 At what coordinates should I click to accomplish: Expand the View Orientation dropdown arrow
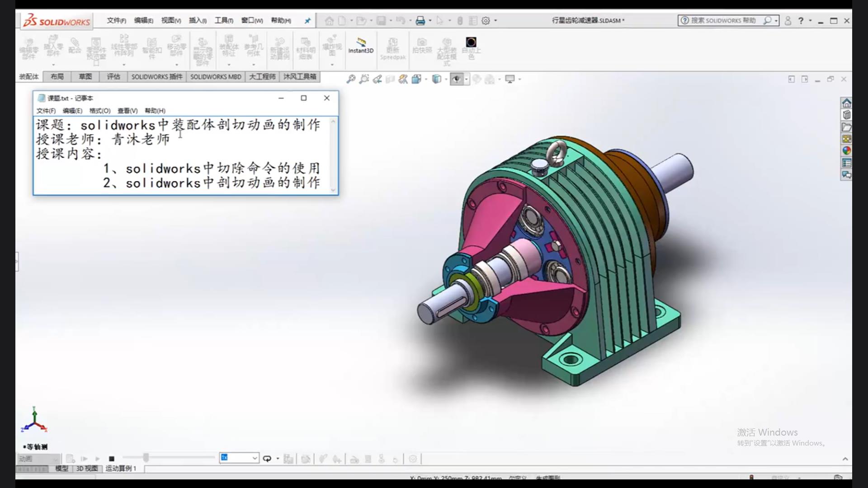(426, 79)
